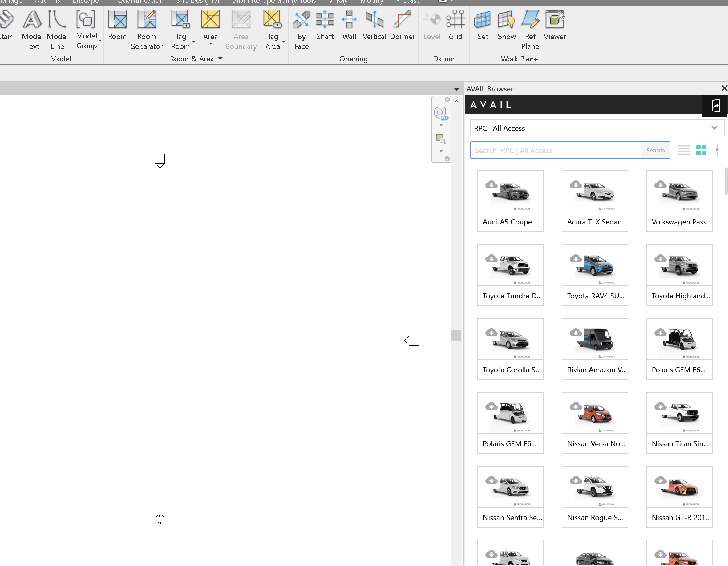The width and height of the screenshot is (728, 566).
Task: Open the Add-Ins ribbon tab
Action: click(x=47, y=2)
